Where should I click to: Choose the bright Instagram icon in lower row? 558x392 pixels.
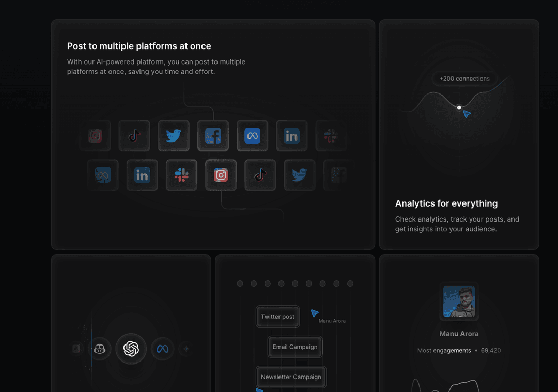click(x=221, y=175)
